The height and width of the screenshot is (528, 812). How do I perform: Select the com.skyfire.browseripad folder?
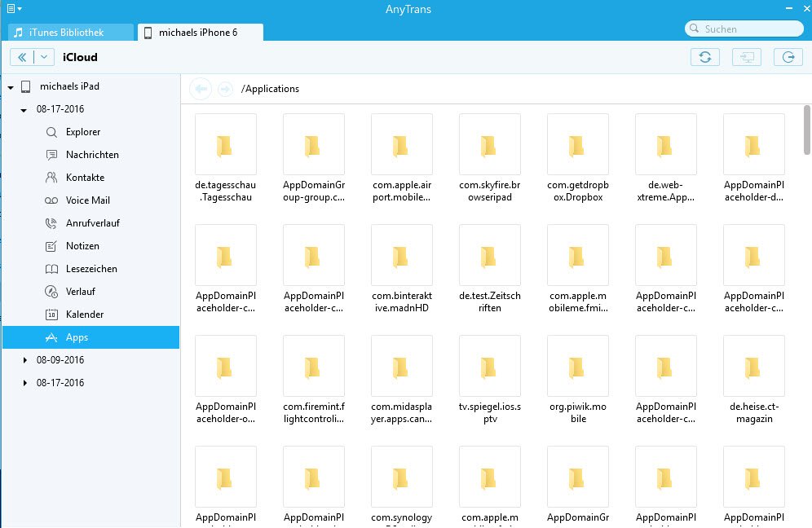coord(490,158)
